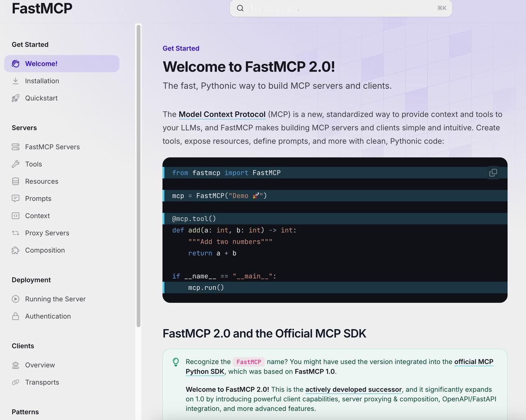Image resolution: width=526 pixels, height=420 pixels.
Task: Click the FastMCP logo
Action: (42, 8)
